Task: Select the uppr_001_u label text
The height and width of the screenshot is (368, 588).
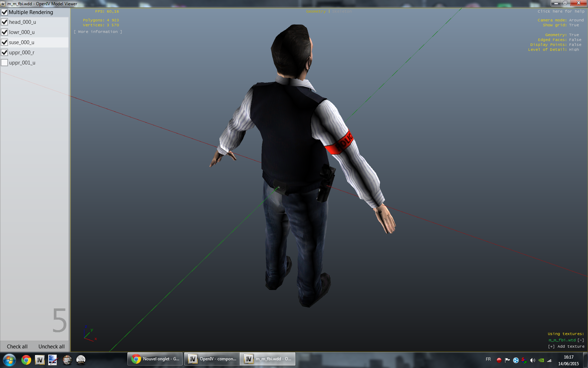Action: (22, 62)
